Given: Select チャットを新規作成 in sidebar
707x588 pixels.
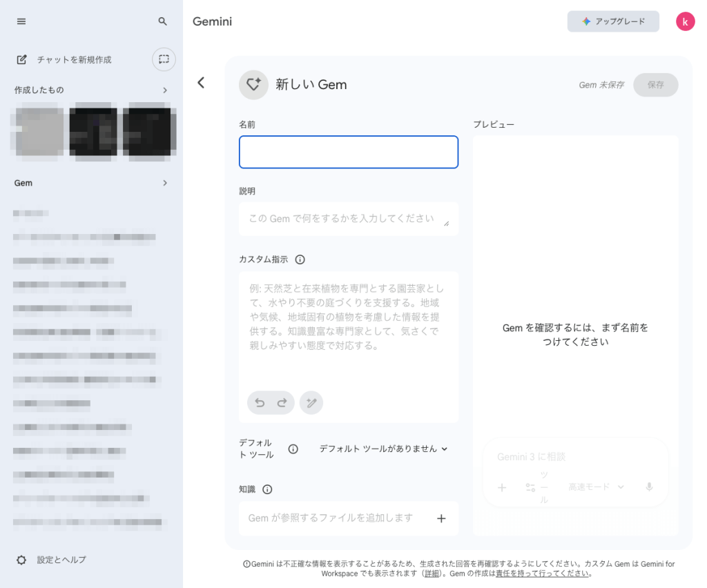Looking at the screenshot, I should [x=74, y=60].
